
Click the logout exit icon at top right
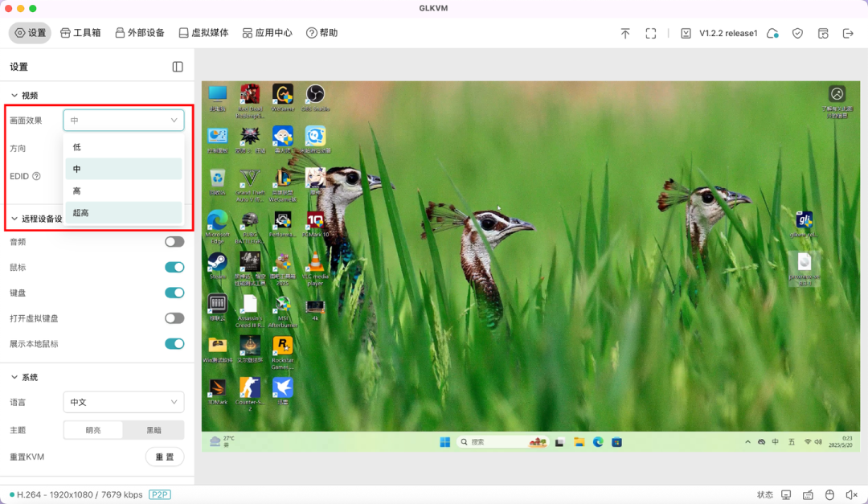tap(848, 33)
